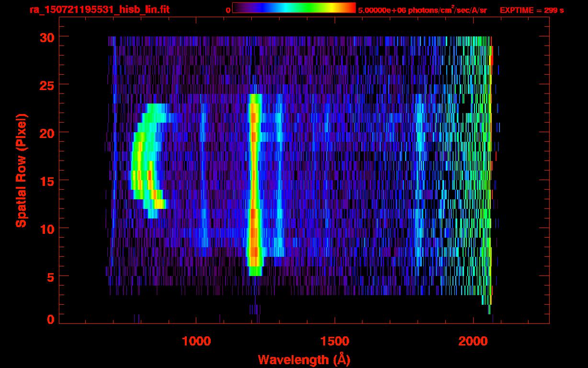Click the y-axis tick label 5
The width and height of the screenshot is (588, 368).
pos(51,276)
